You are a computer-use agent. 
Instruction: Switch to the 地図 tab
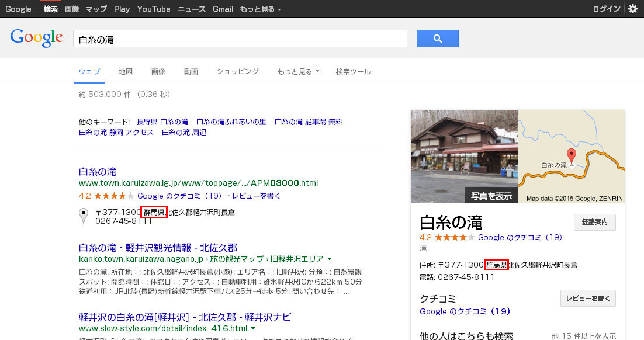coord(126,71)
